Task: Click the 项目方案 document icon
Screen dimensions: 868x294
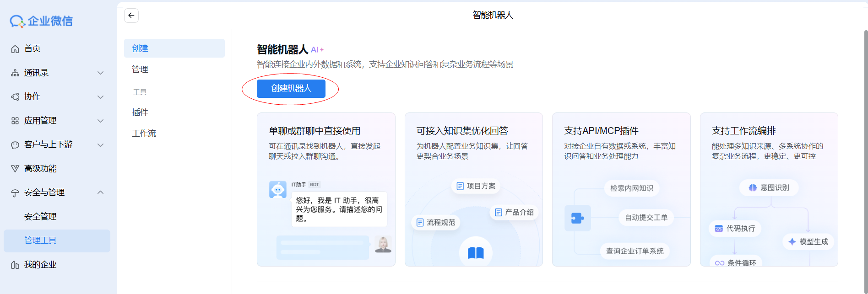Action: tap(460, 186)
